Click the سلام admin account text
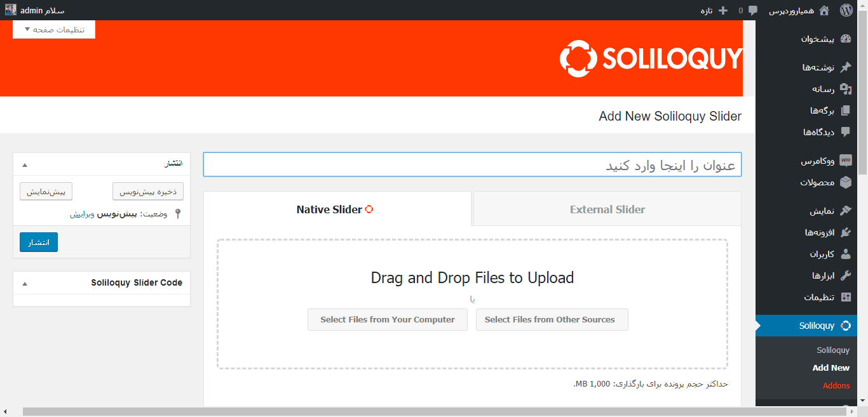The height and width of the screenshot is (417, 868). 43,11
